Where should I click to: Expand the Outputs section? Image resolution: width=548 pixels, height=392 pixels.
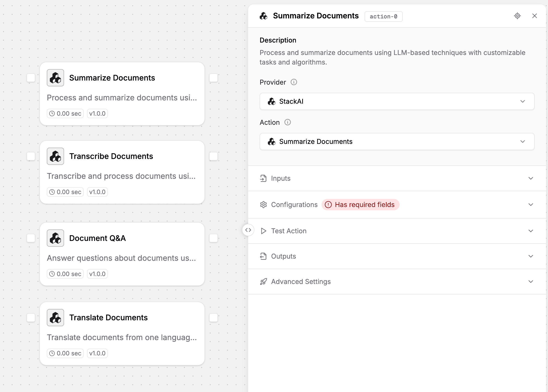(397, 256)
